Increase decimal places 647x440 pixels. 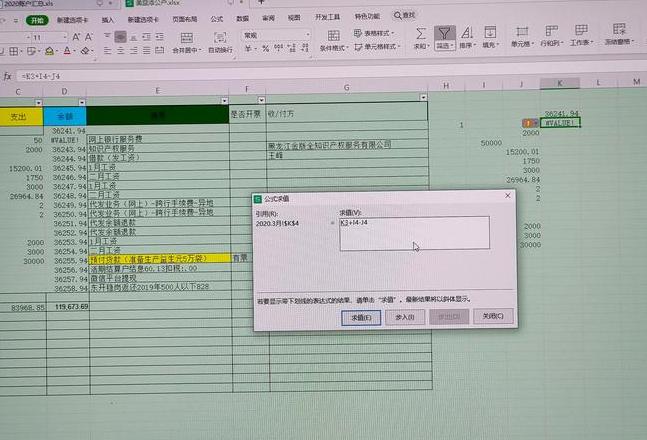pyautogui.click(x=292, y=48)
